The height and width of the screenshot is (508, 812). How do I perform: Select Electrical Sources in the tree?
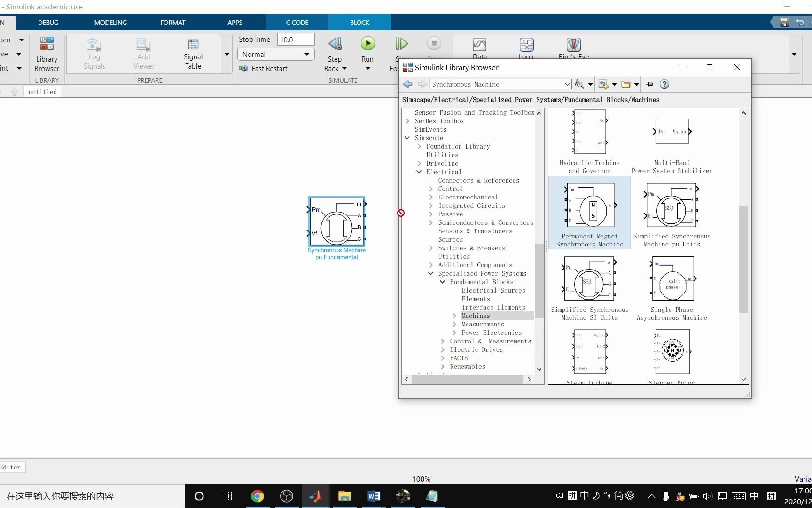(493, 290)
